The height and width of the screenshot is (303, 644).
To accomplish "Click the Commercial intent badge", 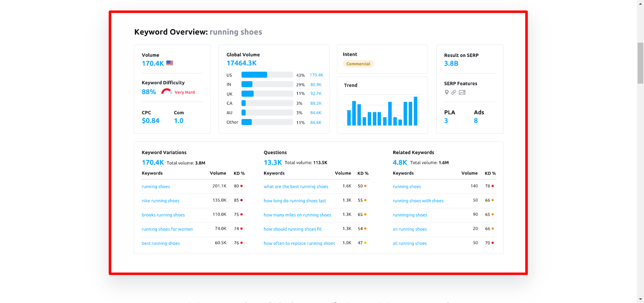I will [x=358, y=64].
